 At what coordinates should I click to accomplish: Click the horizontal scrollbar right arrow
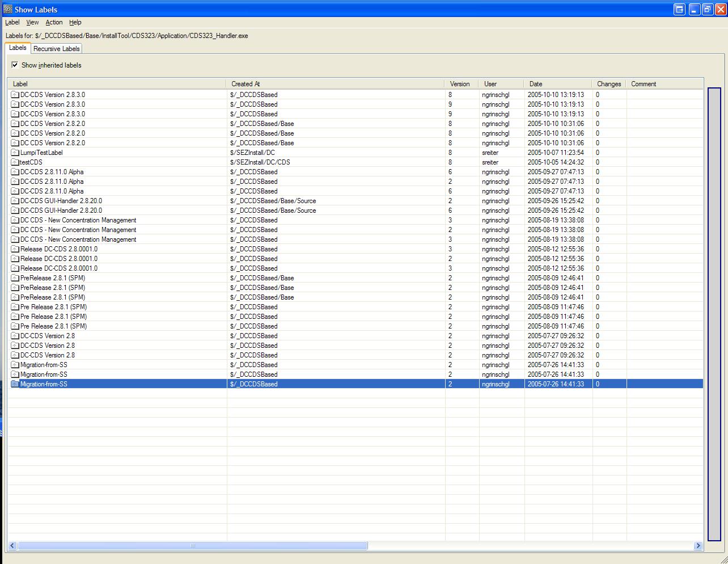point(698,546)
